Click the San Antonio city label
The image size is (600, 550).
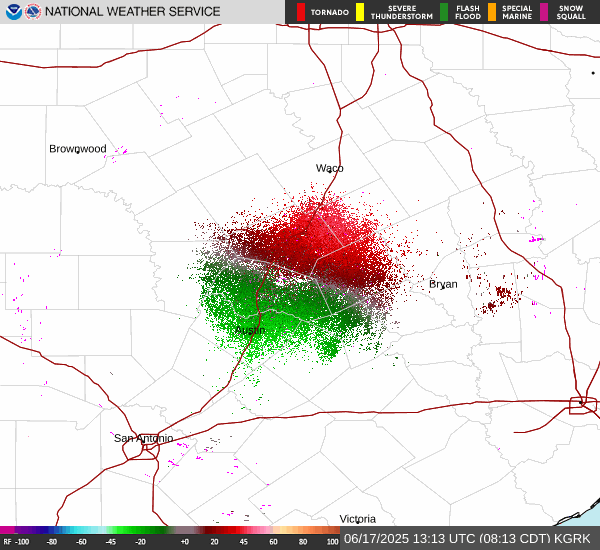[143, 438]
